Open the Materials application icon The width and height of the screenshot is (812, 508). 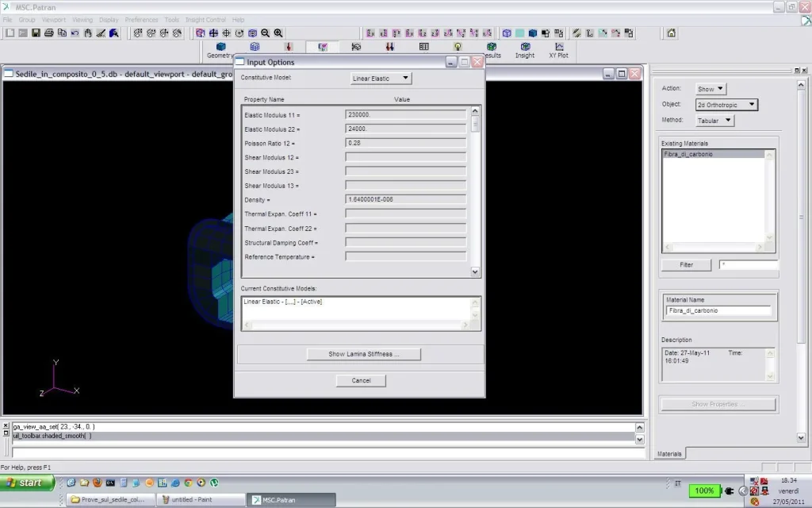click(x=323, y=47)
